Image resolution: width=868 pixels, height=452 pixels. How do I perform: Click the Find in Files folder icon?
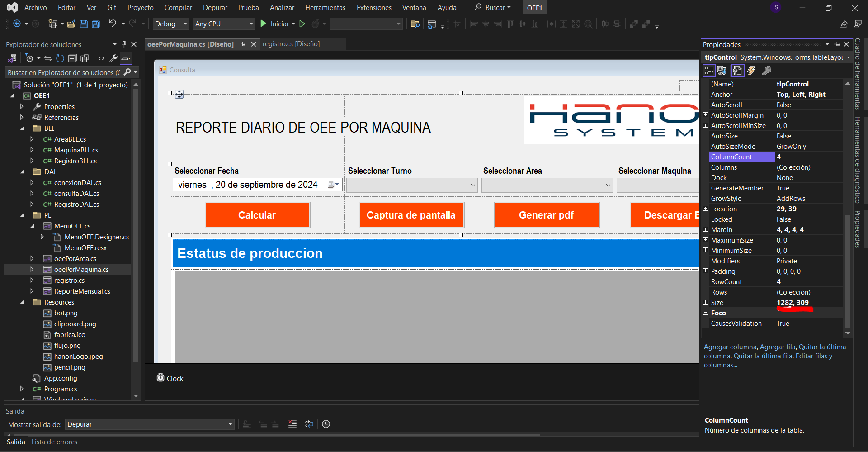415,24
